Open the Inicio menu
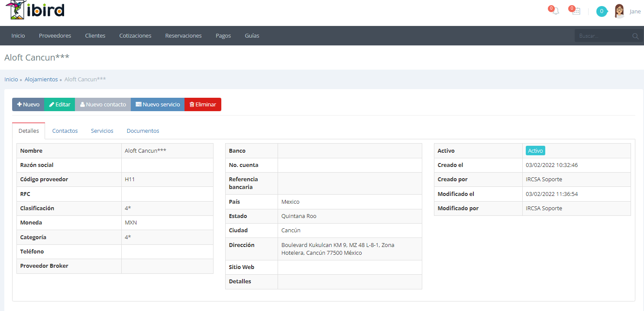This screenshot has width=644, height=311. point(18,35)
